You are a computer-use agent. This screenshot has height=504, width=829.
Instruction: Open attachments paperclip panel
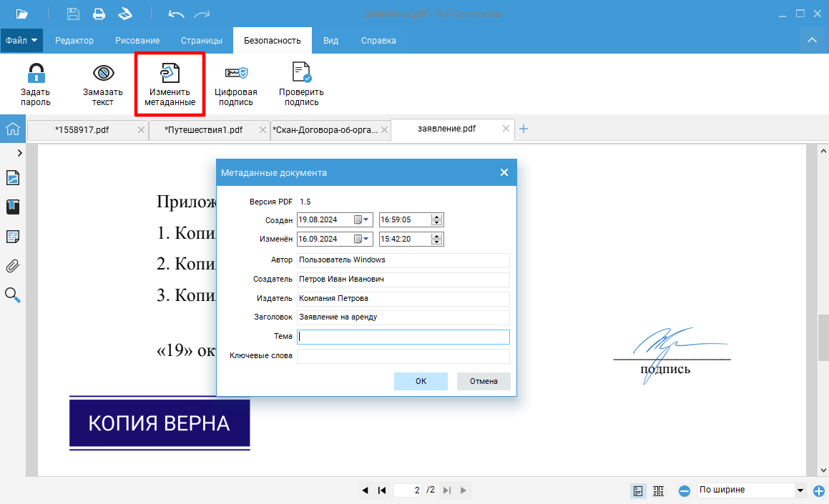coord(13,266)
